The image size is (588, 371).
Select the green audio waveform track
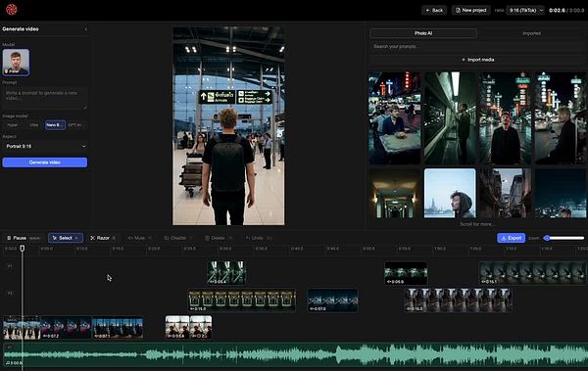click(295, 354)
